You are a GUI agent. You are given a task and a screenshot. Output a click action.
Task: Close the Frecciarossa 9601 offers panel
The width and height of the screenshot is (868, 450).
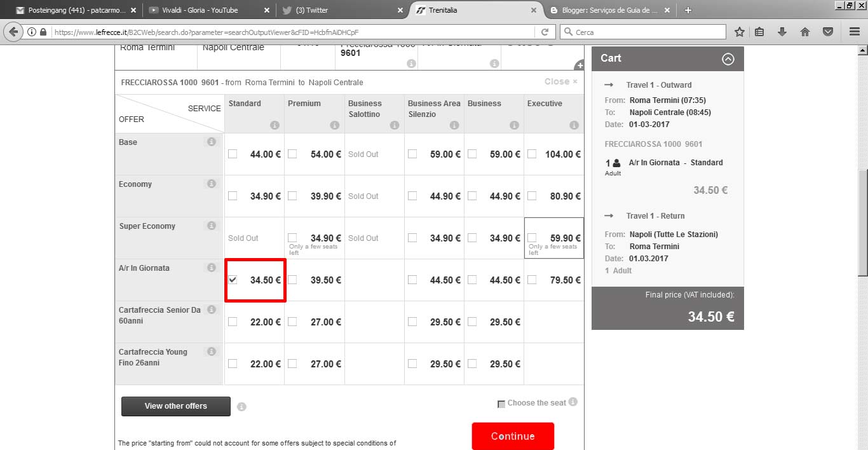(x=561, y=81)
